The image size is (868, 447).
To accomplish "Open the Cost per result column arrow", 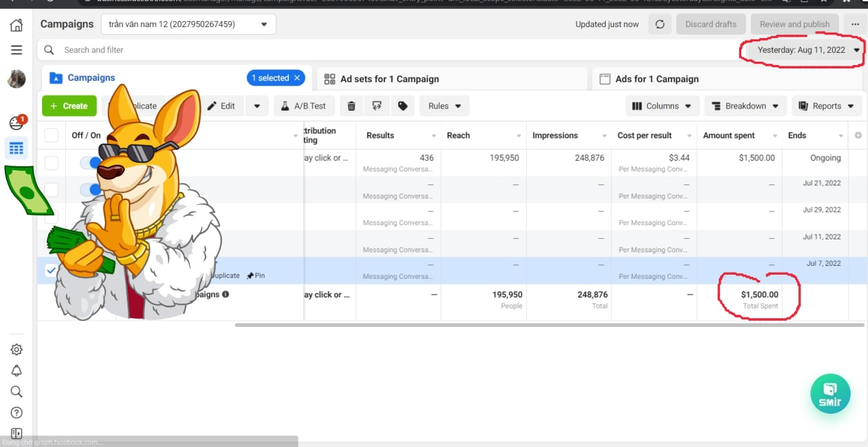I will pos(690,136).
